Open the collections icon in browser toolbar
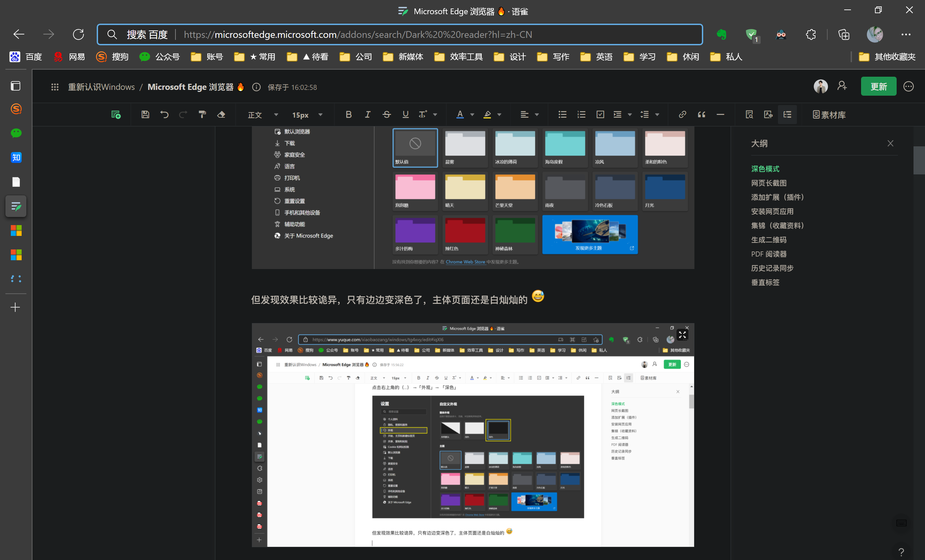925x560 pixels. click(844, 34)
